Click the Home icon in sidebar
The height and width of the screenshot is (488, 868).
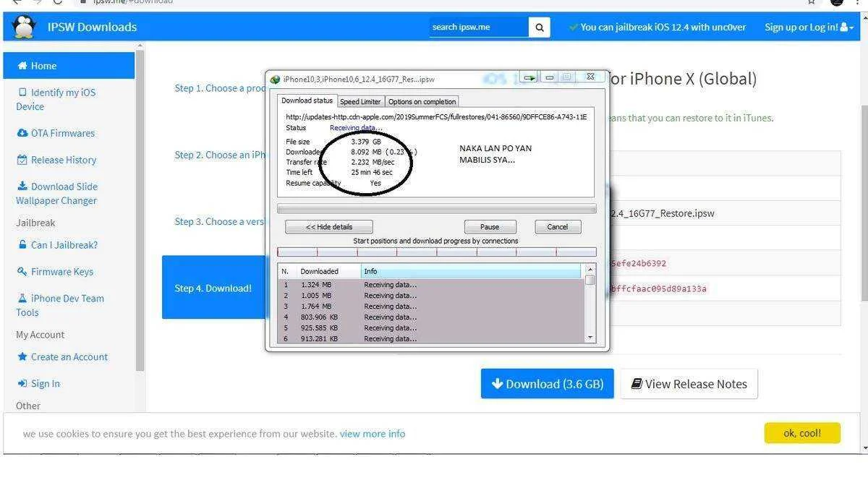[22, 66]
